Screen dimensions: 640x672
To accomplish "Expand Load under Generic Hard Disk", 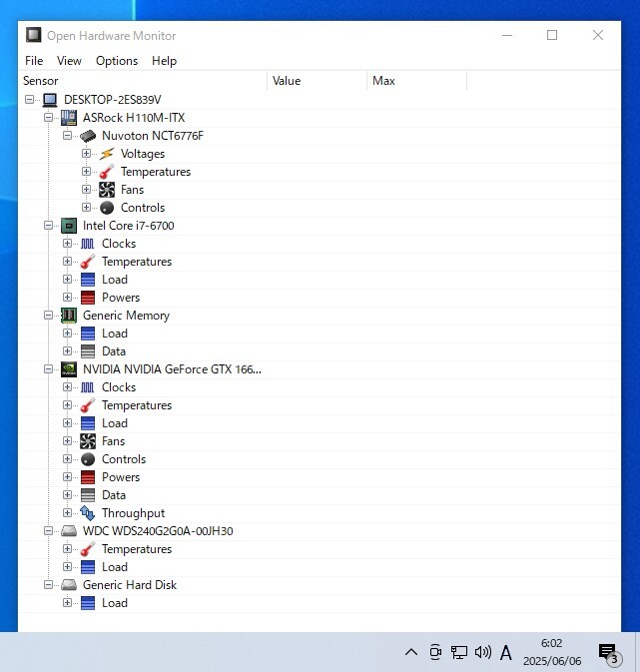I will (67, 602).
